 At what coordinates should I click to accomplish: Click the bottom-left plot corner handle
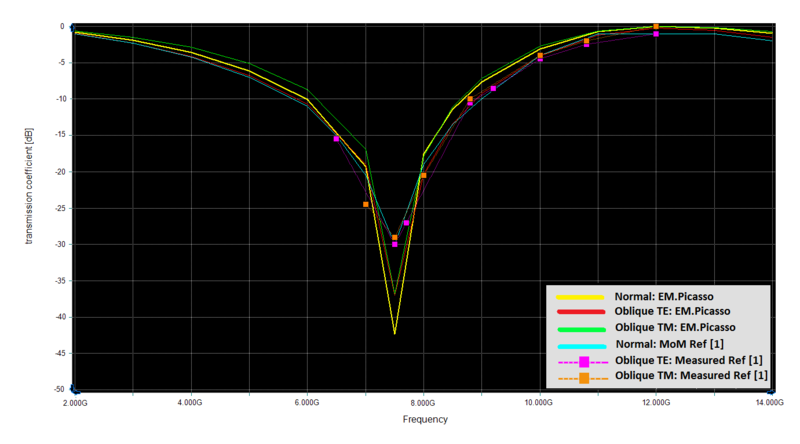75,389
